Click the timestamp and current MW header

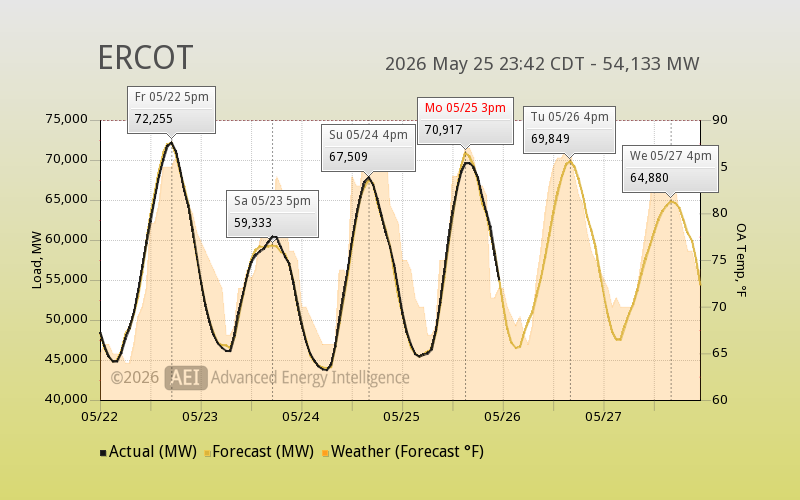[x=542, y=64]
